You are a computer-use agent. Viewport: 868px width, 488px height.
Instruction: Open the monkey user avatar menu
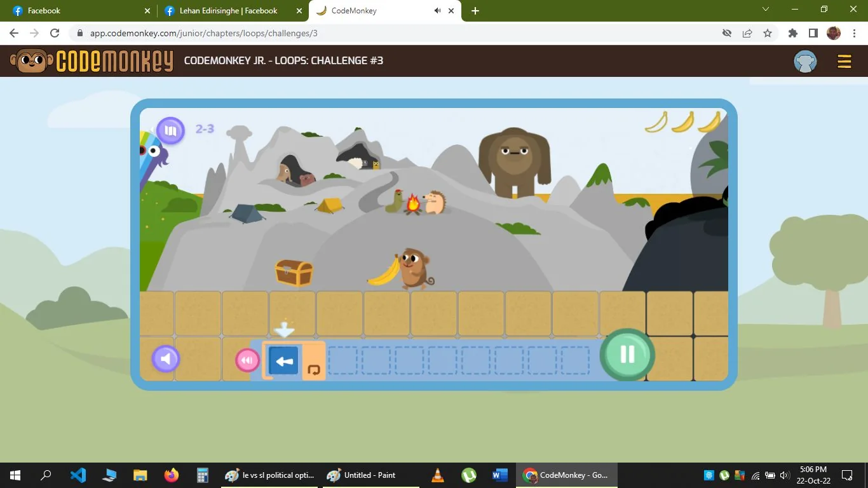[805, 61]
